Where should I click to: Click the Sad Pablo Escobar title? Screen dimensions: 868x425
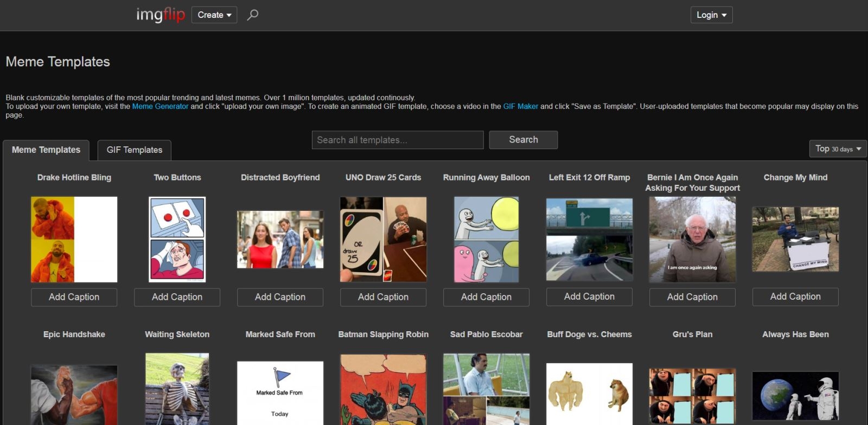point(487,334)
